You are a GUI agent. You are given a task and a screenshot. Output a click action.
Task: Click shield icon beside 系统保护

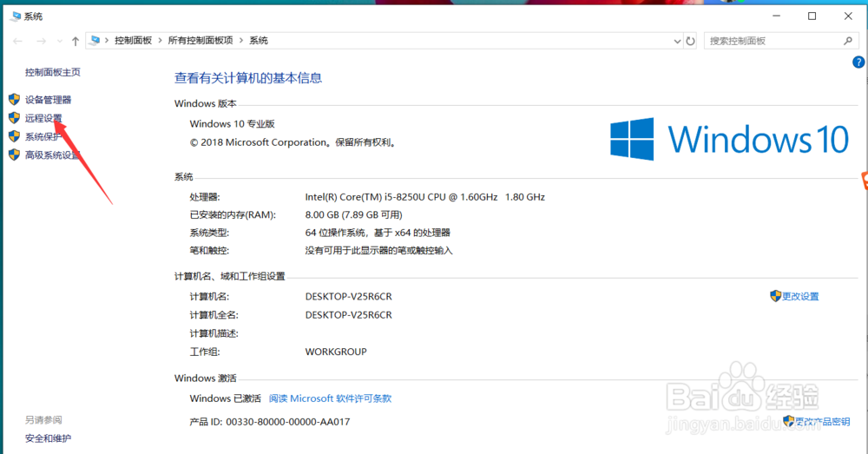pyautogui.click(x=15, y=137)
